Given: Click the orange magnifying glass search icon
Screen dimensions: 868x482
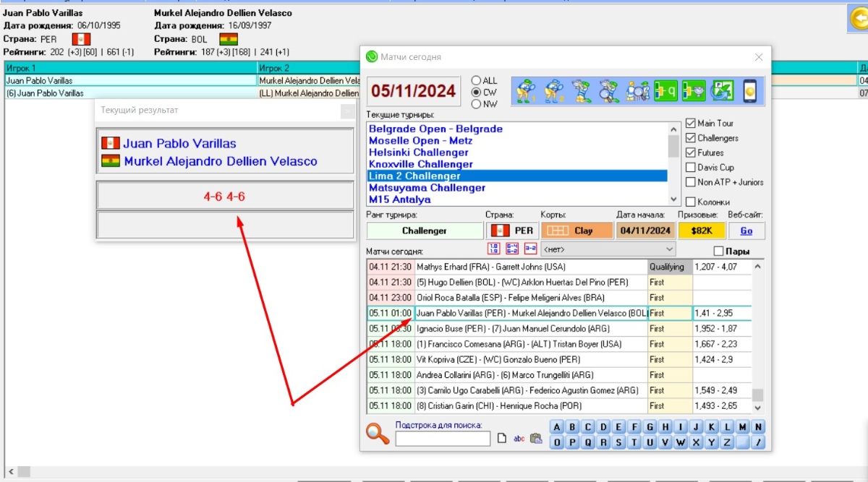Looking at the screenshot, I should [378, 433].
